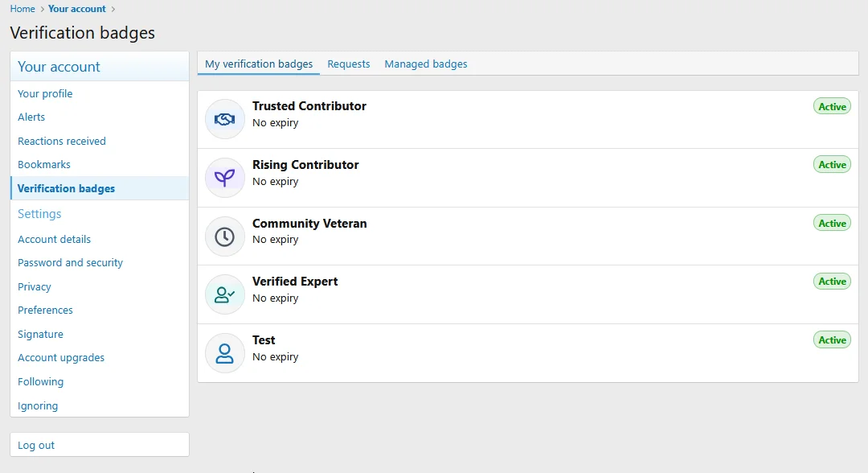Switch to the Requests tab
The width and height of the screenshot is (868, 473).
(x=348, y=64)
